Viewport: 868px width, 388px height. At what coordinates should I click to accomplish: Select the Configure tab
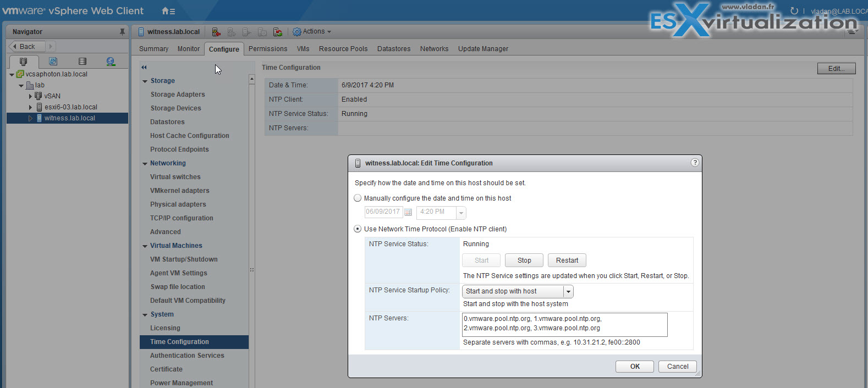pos(224,49)
